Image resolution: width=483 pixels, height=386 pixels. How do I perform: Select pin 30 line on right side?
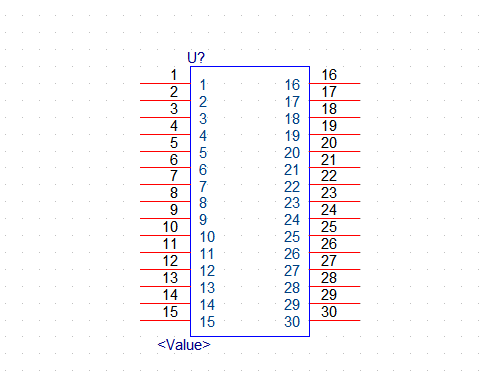pyautogui.click(x=335, y=320)
